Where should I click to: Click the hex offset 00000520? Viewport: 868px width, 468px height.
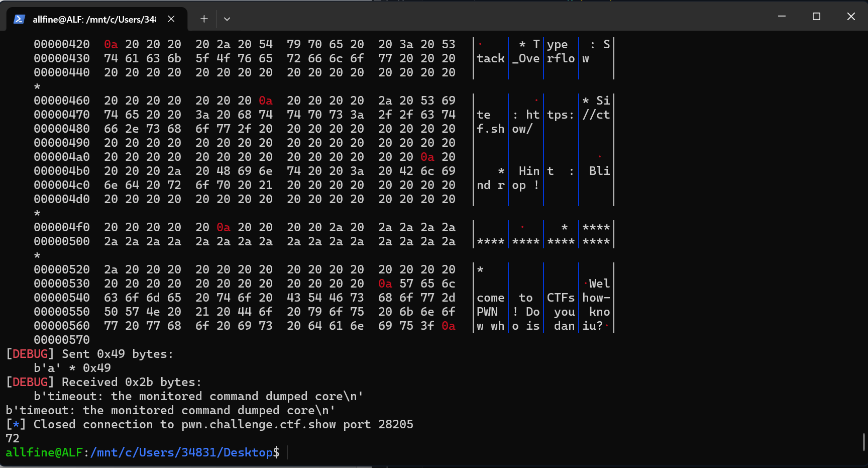point(62,269)
